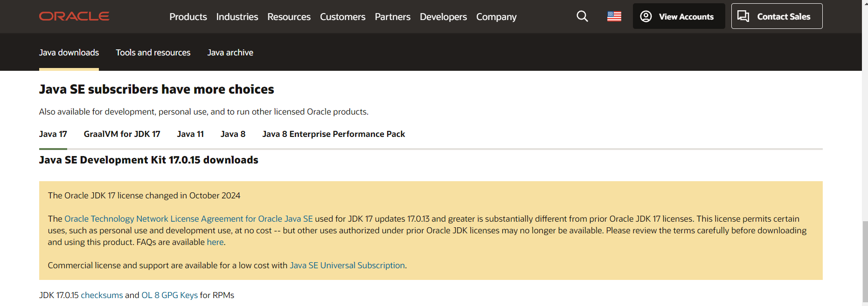Open the search magnifier icon
Image resolution: width=868 pixels, height=306 pixels.
(582, 16)
